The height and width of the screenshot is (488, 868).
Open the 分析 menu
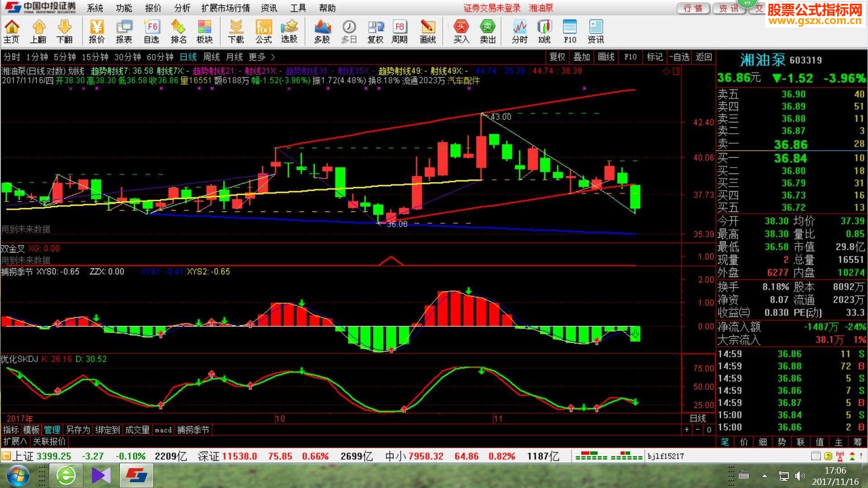pyautogui.click(x=182, y=8)
